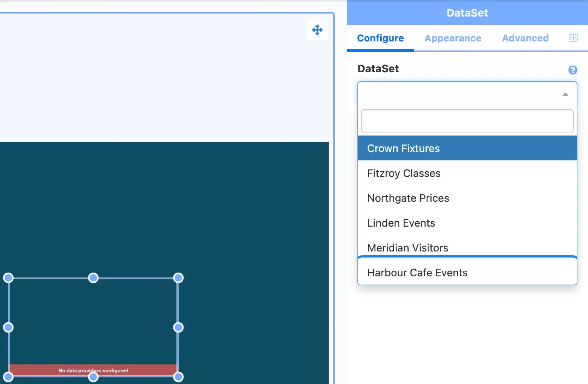
Task: Open the Appearance tab
Action: coord(453,38)
